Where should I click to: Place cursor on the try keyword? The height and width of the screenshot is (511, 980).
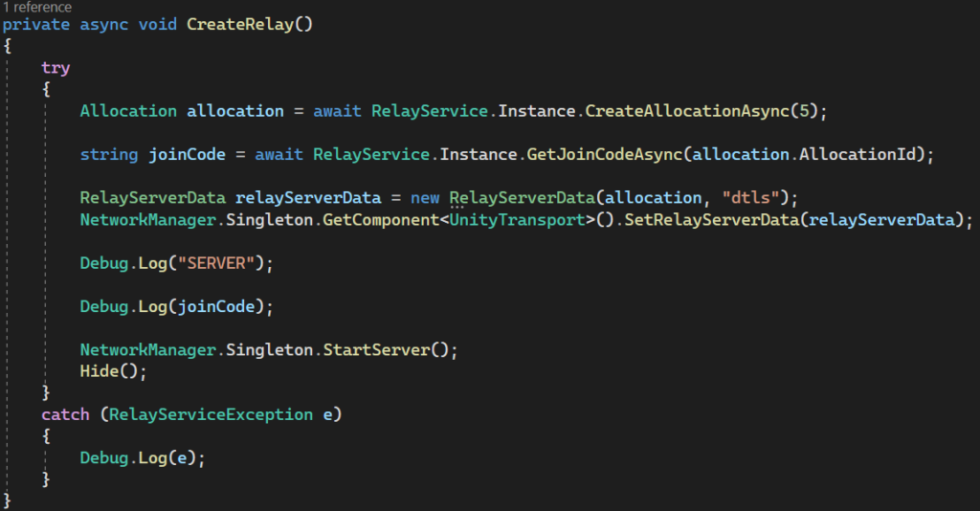pos(56,68)
